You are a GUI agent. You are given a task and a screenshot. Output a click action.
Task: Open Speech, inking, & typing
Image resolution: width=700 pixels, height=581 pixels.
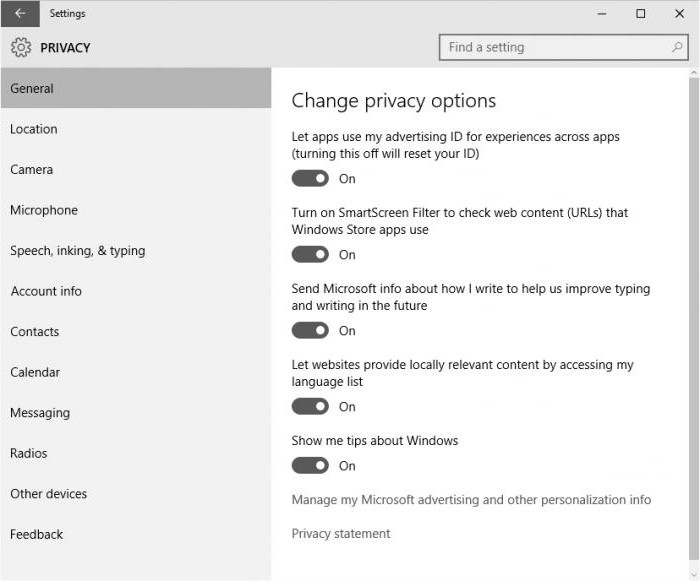click(x=78, y=251)
